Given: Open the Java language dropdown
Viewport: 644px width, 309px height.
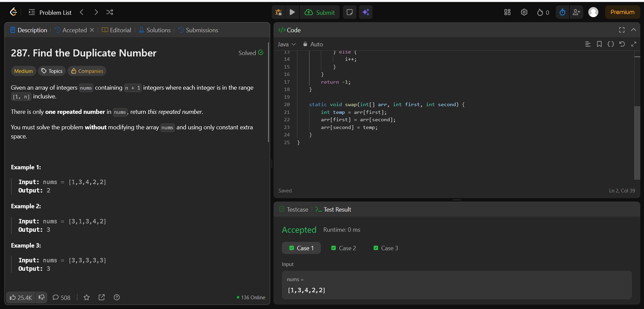Looking at the screenshot, I should pos(286,44).
